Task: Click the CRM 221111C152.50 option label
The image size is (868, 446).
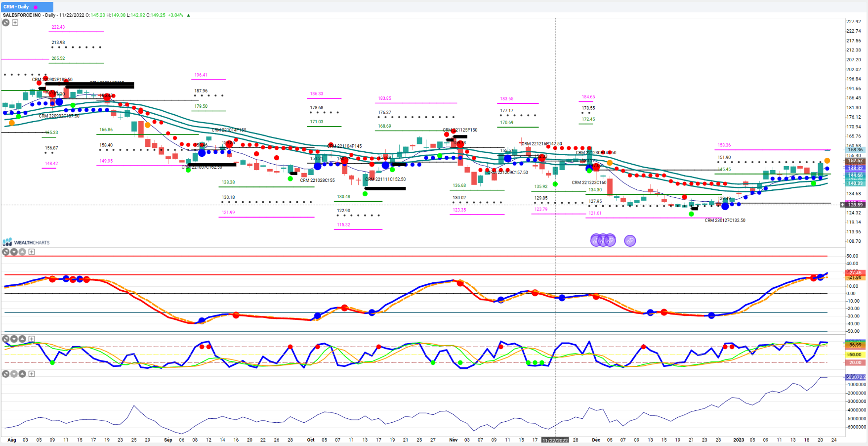Action: coord(385,179)
